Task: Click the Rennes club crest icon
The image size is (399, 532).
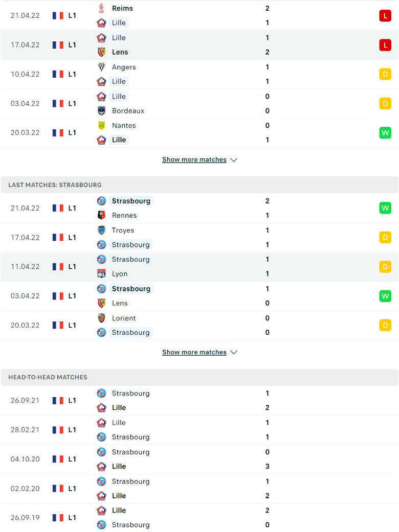Action: 101,215
